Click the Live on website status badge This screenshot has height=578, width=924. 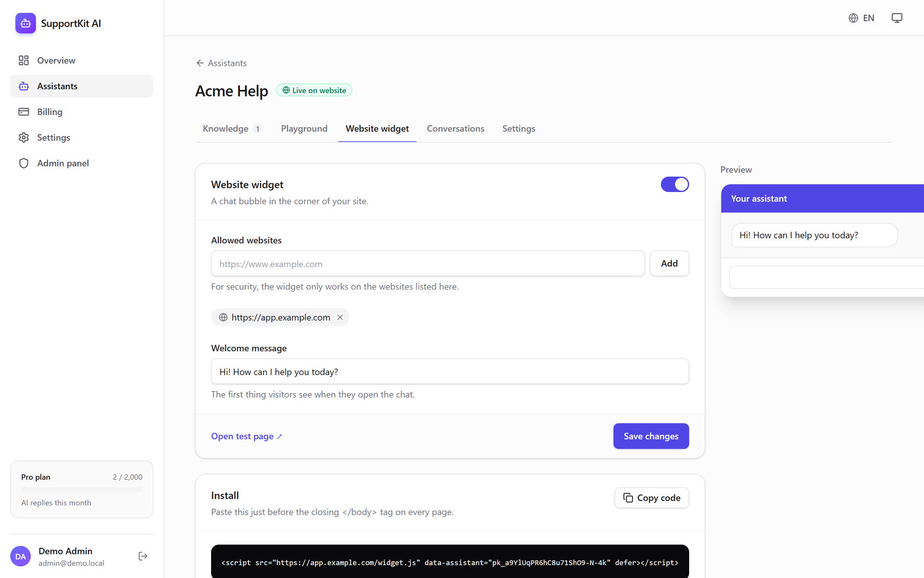[x=314, y=91]
